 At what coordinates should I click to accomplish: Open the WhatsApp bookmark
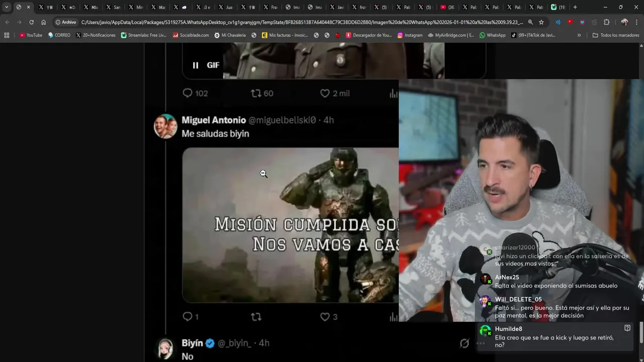tap(493, 35)
